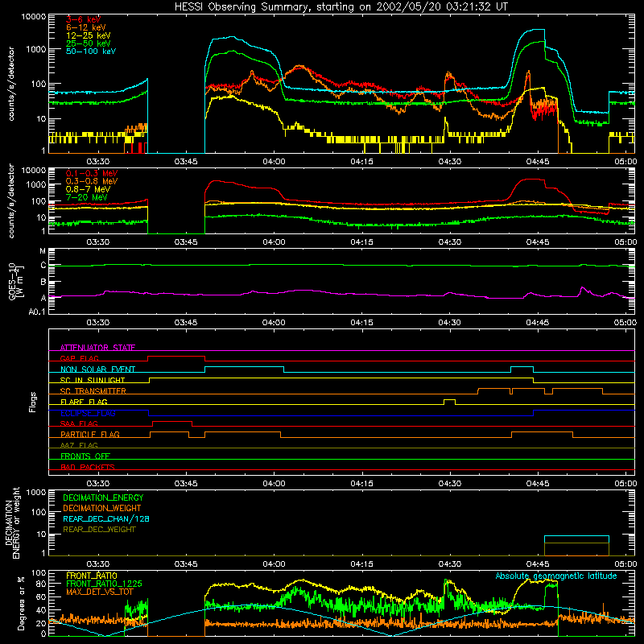Select the SC_TRANSMITTER flag label
This screenshot has height=644, width=644.
(93, 390)
